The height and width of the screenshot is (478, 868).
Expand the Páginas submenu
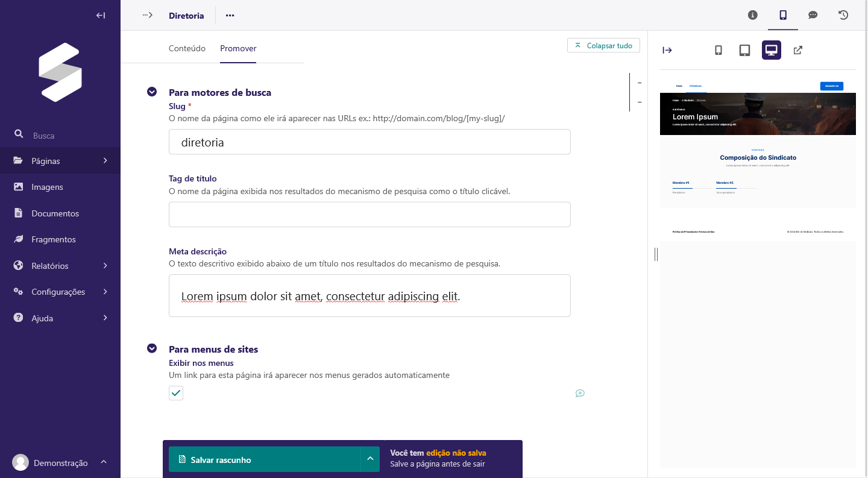104,161
